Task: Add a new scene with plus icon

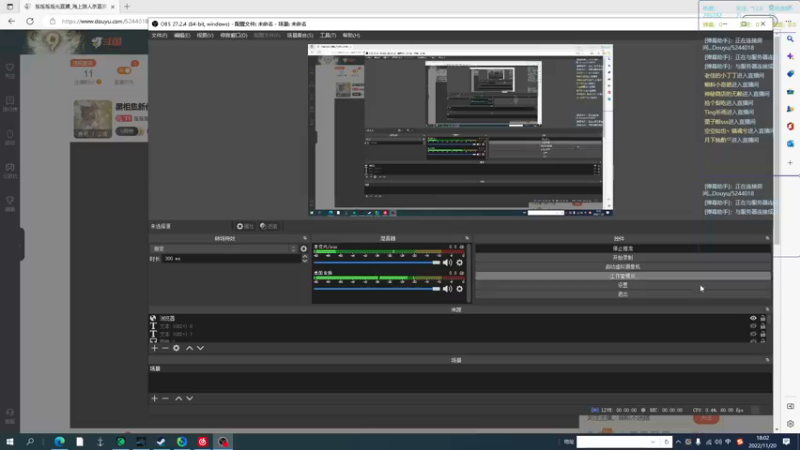Action: pyautogui.click(x=155, y=398)
